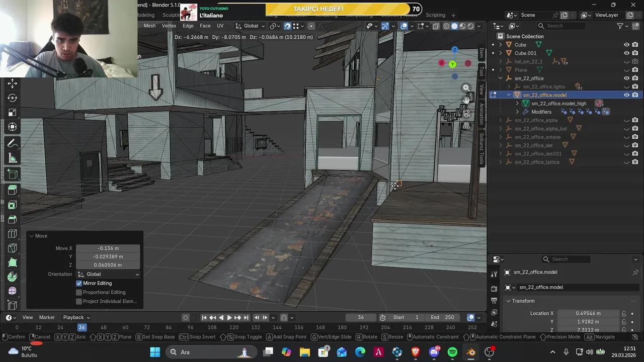644x362 pixels.
Task: Enable the Project Individual Elements checkbox
Action: pos(79,301)
